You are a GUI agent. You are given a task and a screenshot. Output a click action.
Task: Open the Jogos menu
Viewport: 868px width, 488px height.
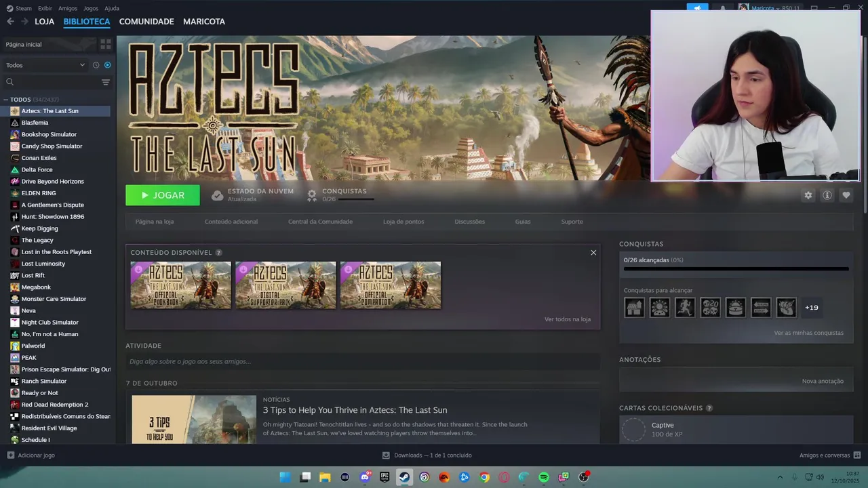tap(91, 8)
